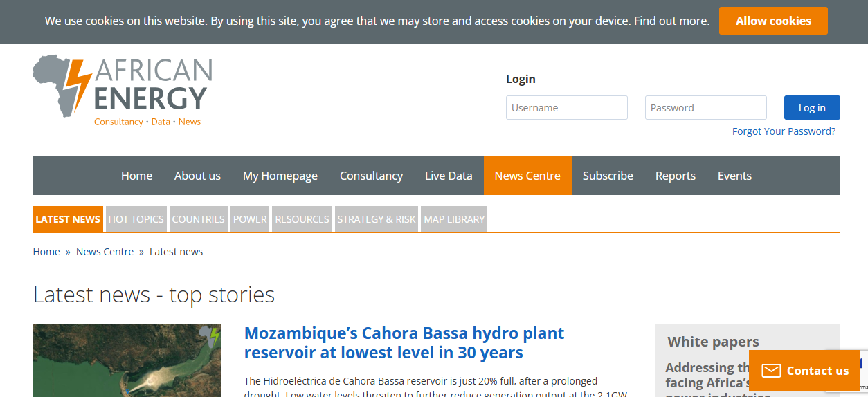Select My Homepage in navigation bar

280,176
